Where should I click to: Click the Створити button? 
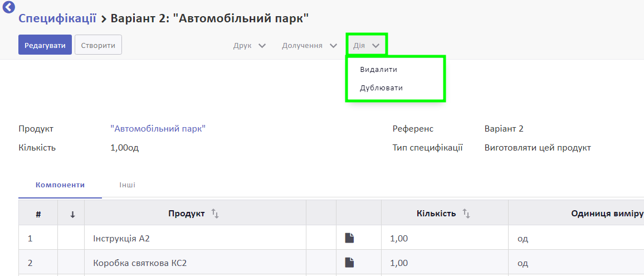(98, 45)
